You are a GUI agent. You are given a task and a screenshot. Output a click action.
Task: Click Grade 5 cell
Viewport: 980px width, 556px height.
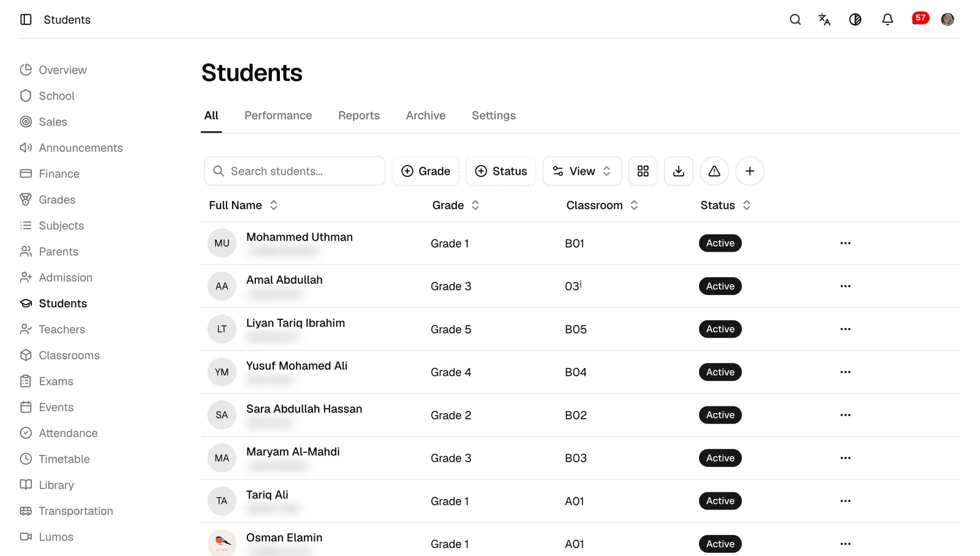point(451,329)
